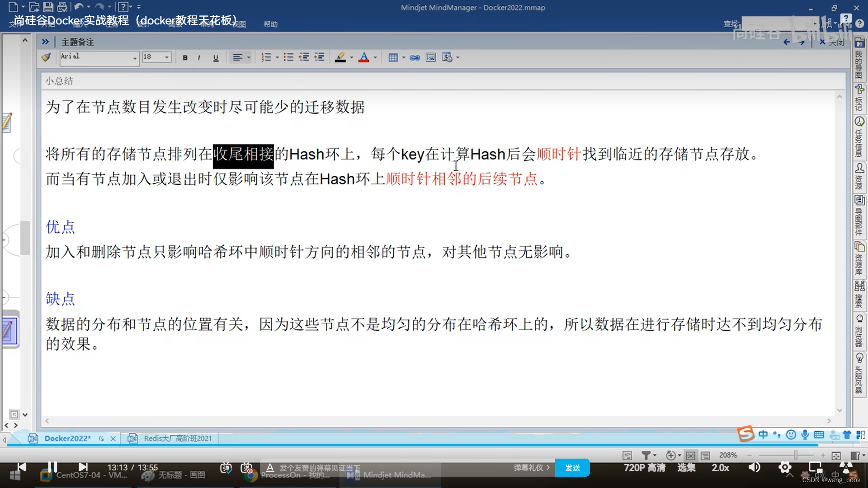Expand the insert table dropdown arrow
Image resolution: width=868 pixels, height=488 pixels.
(x=404, y=57)
